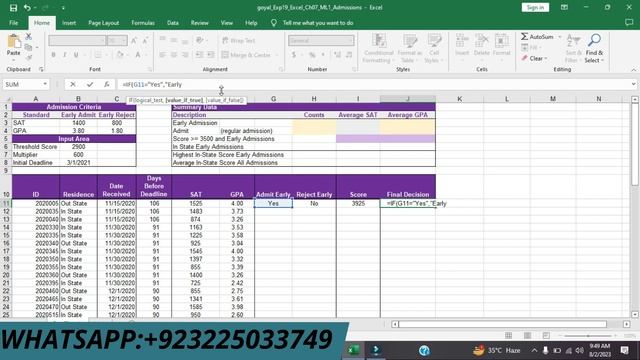Select Threshold Score value 2900
This screenshot has width=640, height=360.
78,147
